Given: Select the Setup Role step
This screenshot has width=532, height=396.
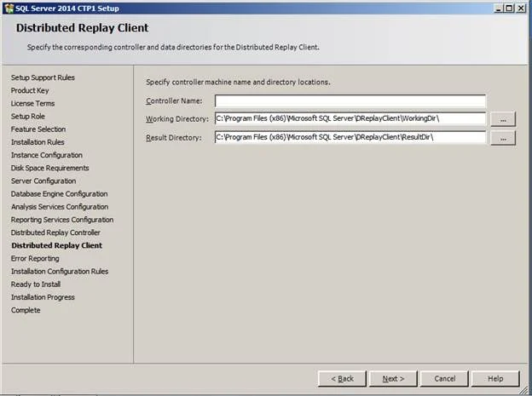Looking at the screenshot, I should pos(28,117).
